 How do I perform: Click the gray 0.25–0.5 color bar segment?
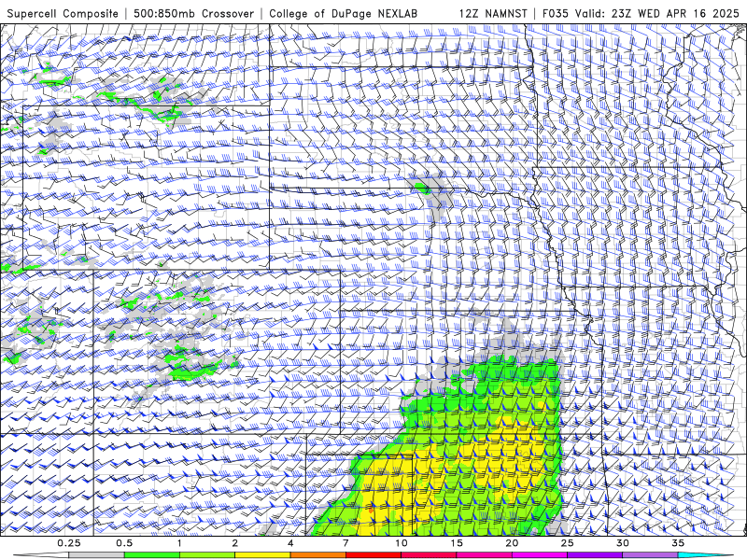97,555
